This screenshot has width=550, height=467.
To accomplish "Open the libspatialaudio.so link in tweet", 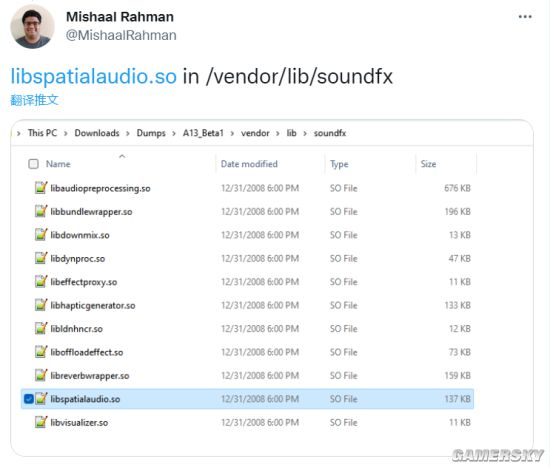I will coord(93,76).
